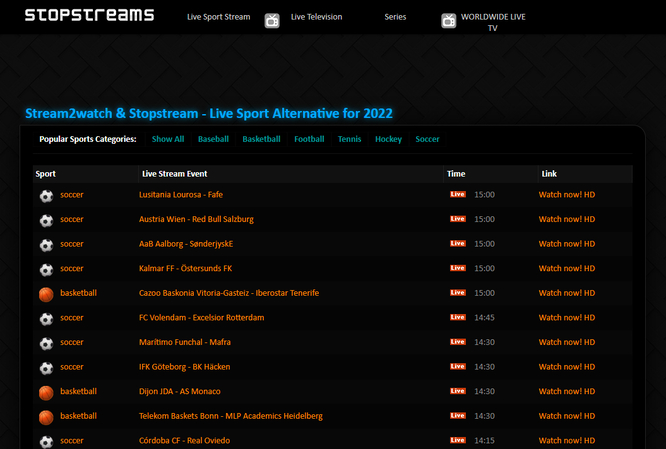
Task: Click Watch now! HD for Córdoba CF
Action: [x=567, y=441]
